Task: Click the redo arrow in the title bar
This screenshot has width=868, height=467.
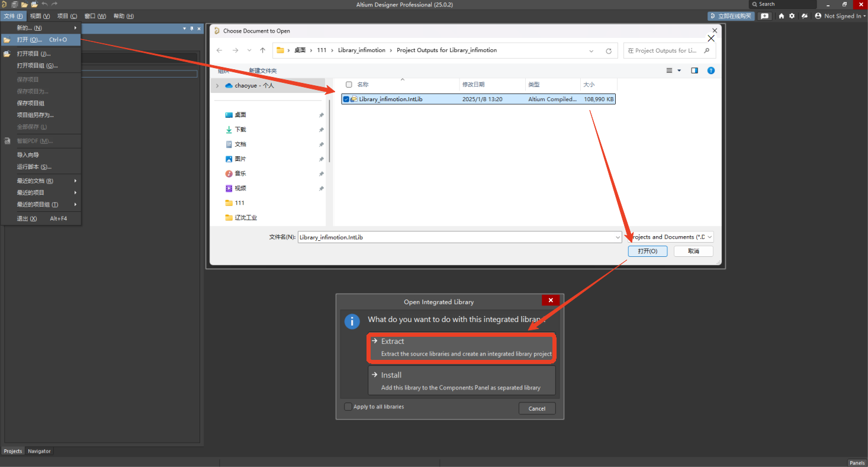Action: [x=54, y=4]
